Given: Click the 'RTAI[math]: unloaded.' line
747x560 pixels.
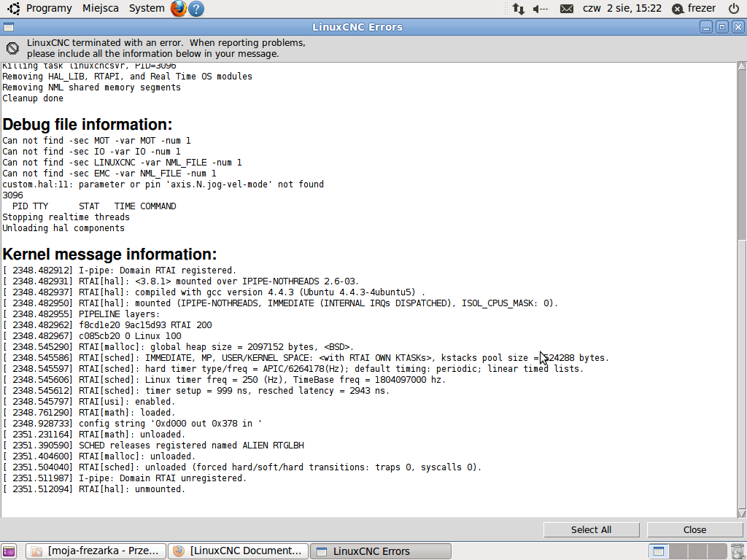Looking at the screenshot, I should click(x=94, y=435).
